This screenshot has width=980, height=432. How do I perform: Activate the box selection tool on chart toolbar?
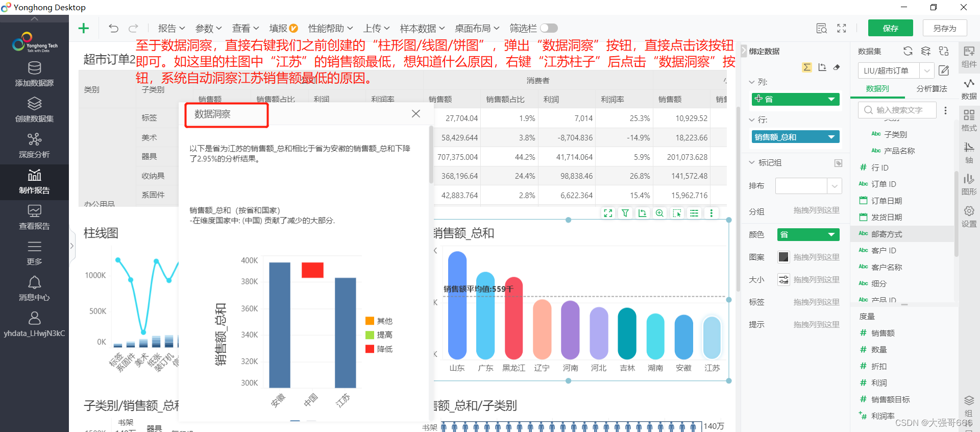point(677,213)
